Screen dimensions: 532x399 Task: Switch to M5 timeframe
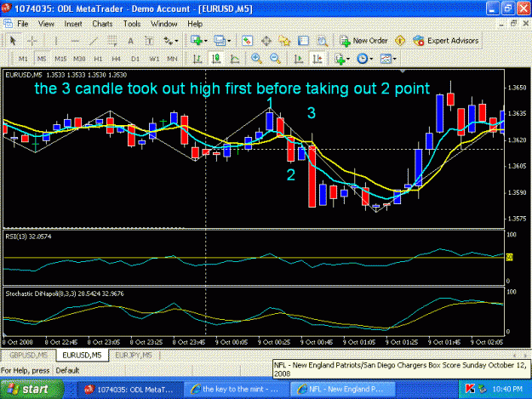(42, 59)
